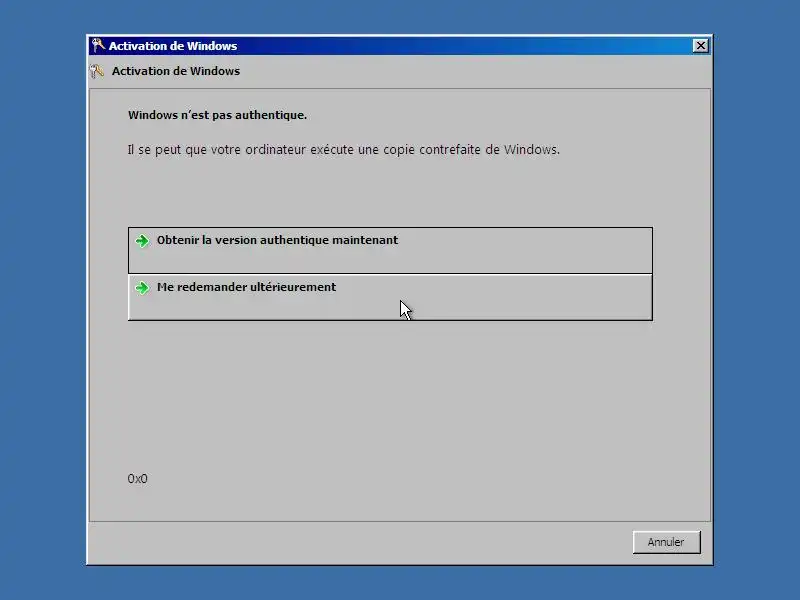
Task: Click the keys icon beside header Activation de Windows
Action: tap(97, 71)
